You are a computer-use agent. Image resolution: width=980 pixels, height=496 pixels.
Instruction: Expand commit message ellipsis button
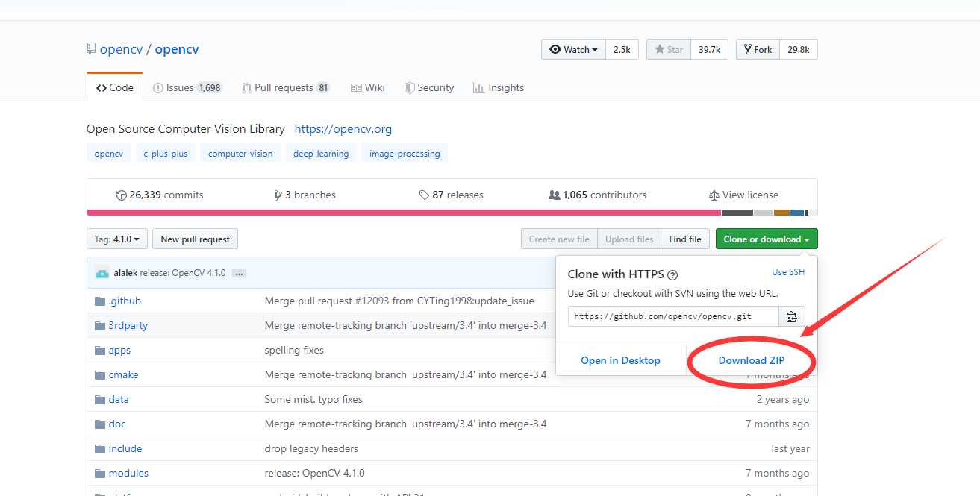pos(239,273)
